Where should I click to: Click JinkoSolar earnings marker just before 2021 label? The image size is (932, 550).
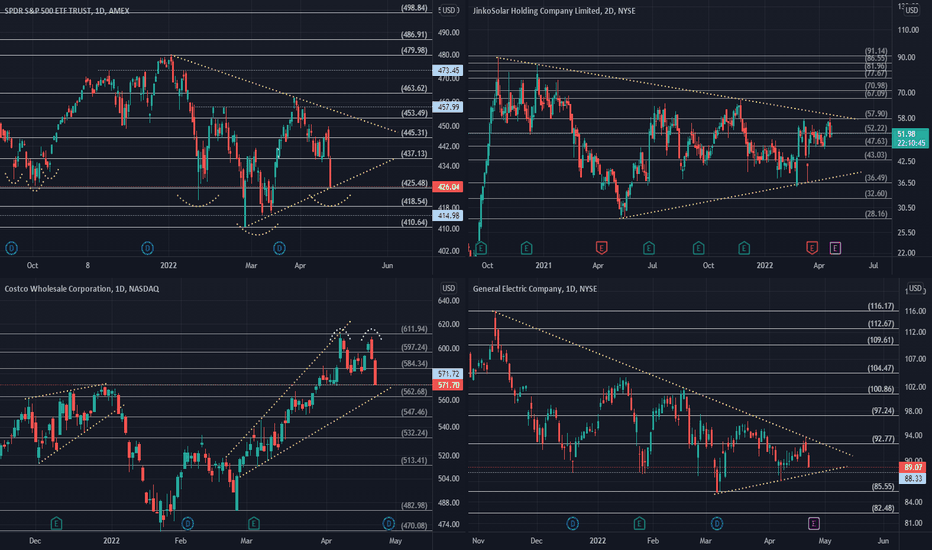click(527, 248)
